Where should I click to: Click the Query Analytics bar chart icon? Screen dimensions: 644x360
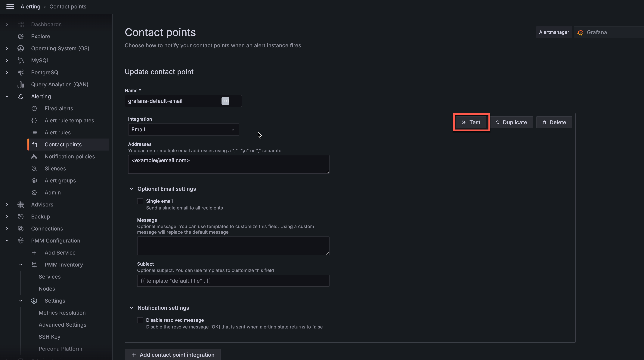tap(21, 84)
